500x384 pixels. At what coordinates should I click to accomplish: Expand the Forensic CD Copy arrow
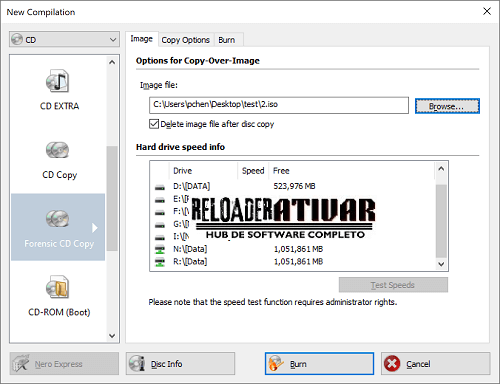95,228
